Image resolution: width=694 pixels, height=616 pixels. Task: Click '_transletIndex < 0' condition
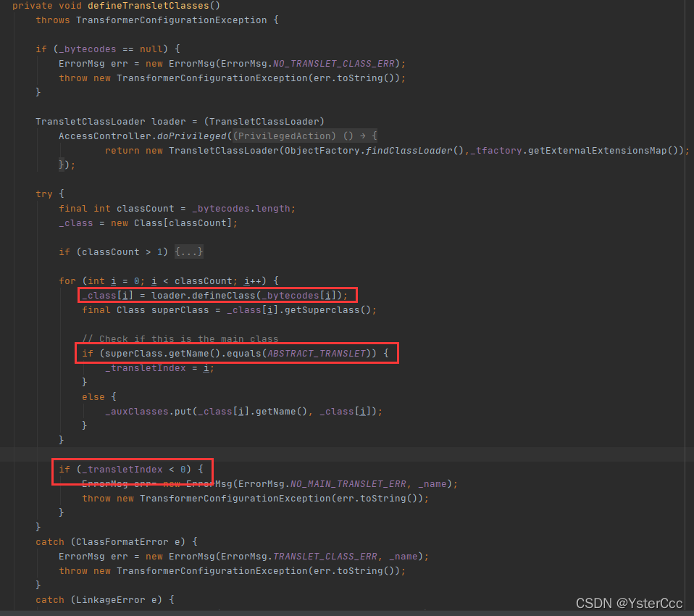134,470
